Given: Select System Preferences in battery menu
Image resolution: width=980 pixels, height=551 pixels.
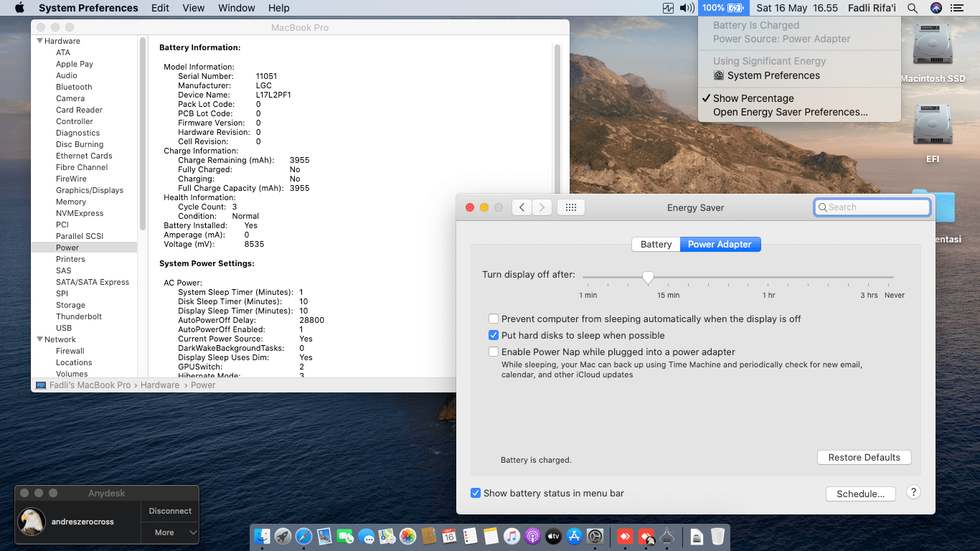Looking at the screenshot, I should pyautogui.click(x=773, y=75).
